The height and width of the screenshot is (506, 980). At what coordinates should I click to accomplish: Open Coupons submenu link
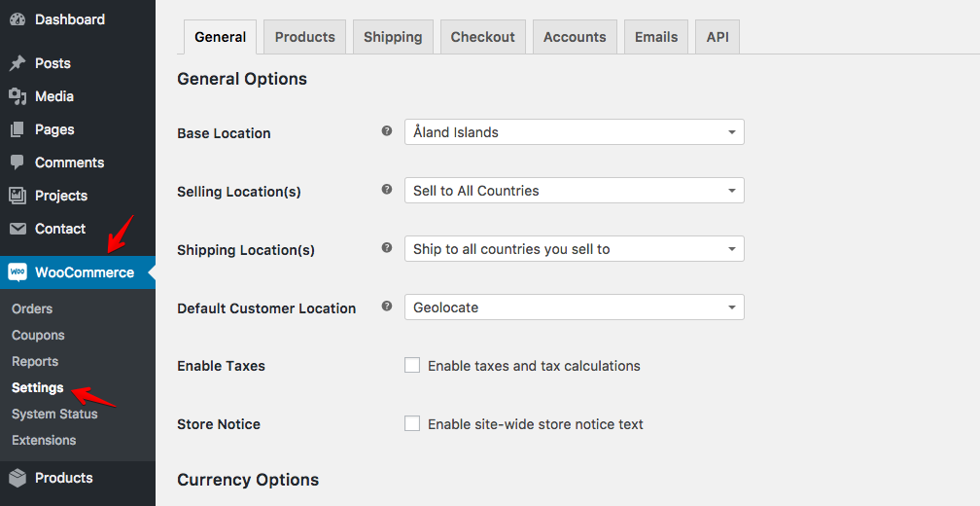pyautogui.click(x=38, y=336)
